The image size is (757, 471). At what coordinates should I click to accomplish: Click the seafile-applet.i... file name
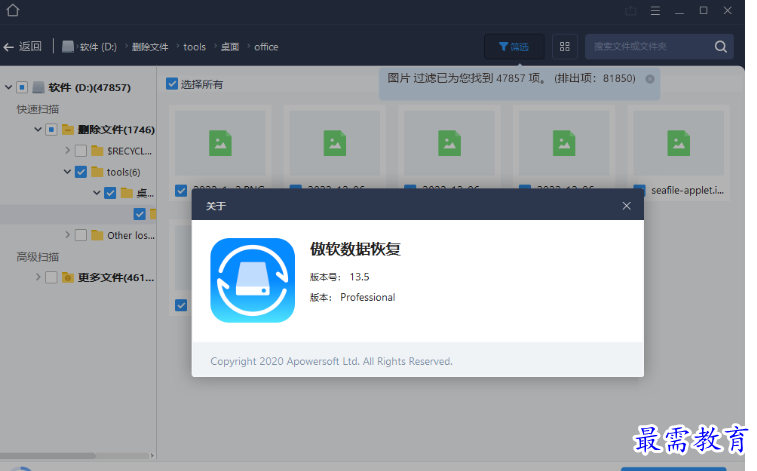[687, 191]
